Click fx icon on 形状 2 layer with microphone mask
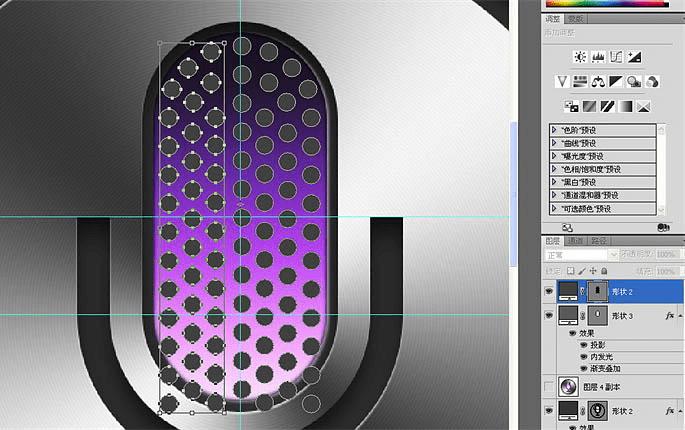Screen dimensions: 685x430 pos(669,411)
